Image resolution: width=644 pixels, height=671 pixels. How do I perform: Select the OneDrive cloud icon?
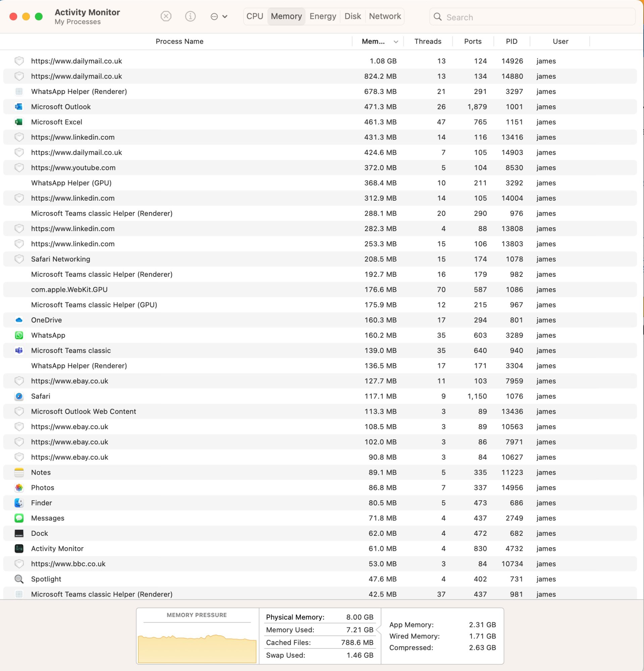(19, 320)
